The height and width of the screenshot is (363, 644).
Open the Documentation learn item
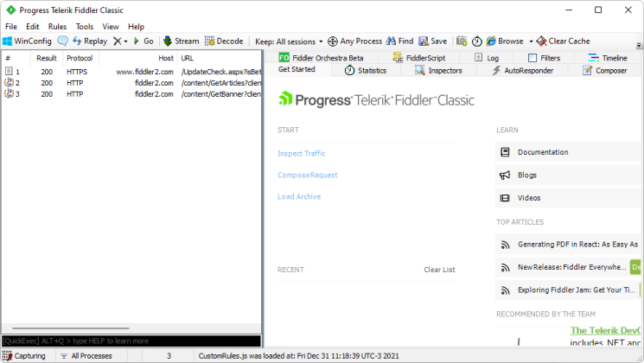coord(568,152)
